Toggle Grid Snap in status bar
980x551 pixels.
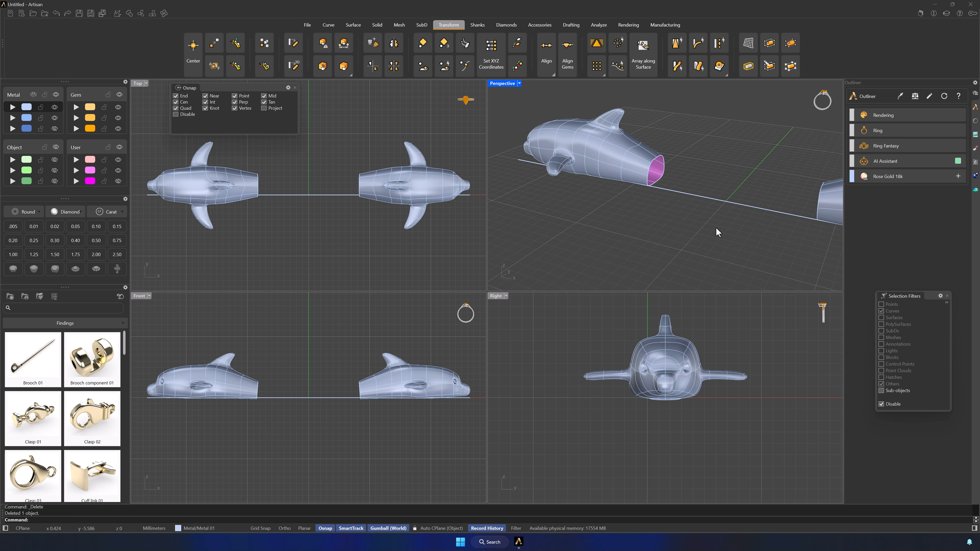(260, 528)
